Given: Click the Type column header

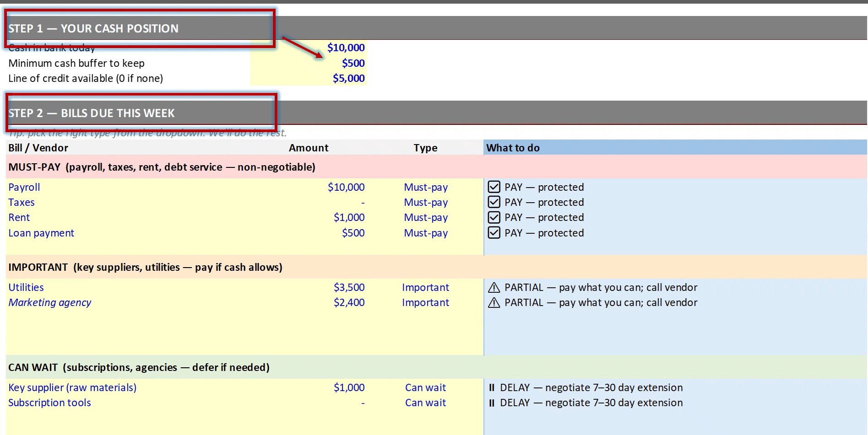Looking at the screenshot, I should pyautogui.click(x=426, y=148).
